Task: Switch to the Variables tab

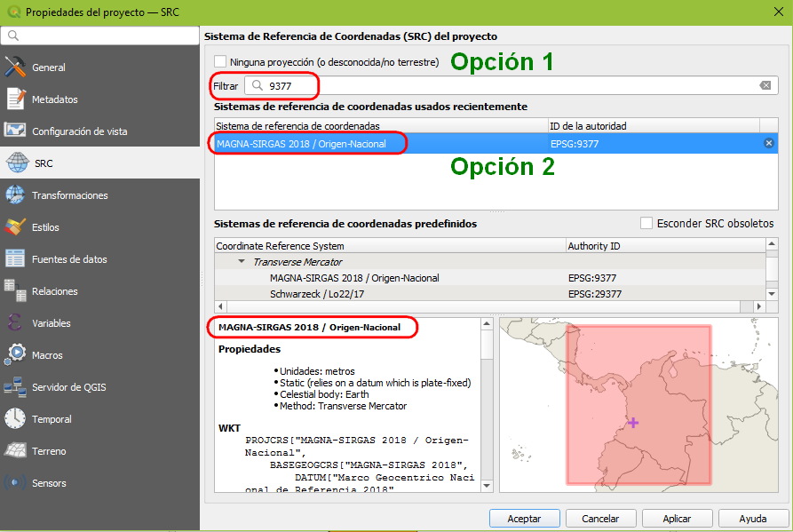Action: [x=52, y=323]
